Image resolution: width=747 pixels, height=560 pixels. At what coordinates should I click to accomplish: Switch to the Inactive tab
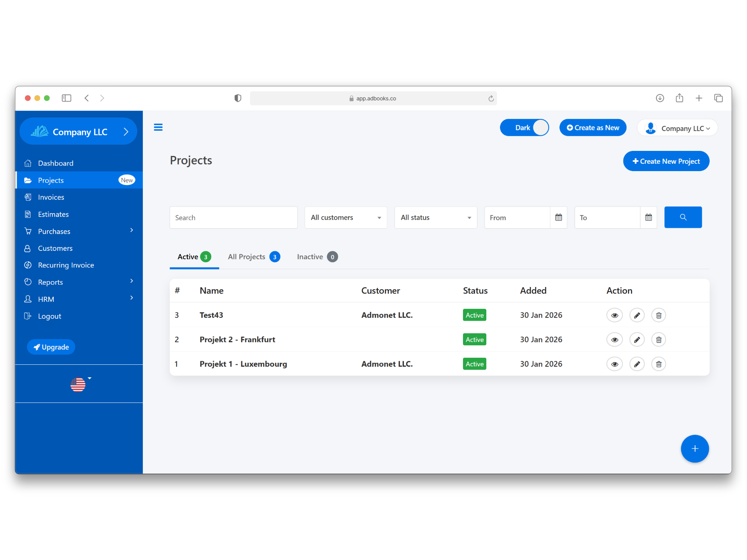tap(317, 257)
